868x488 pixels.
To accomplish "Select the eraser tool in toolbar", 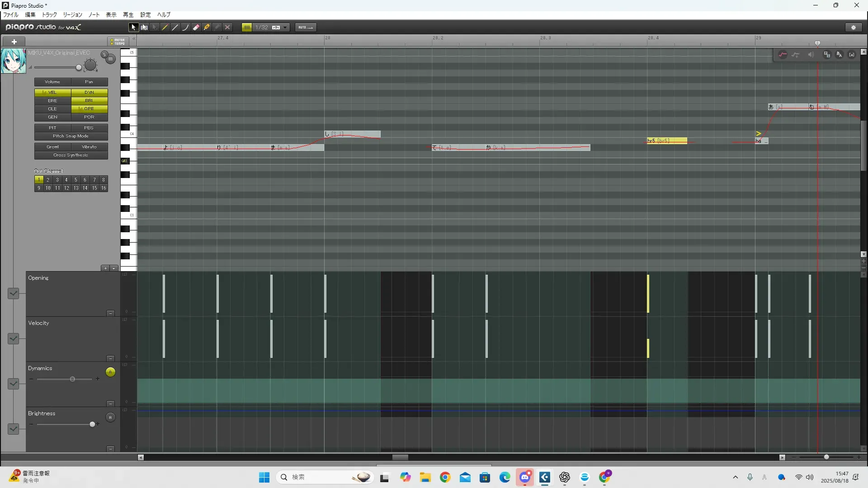I will point(196,28).
